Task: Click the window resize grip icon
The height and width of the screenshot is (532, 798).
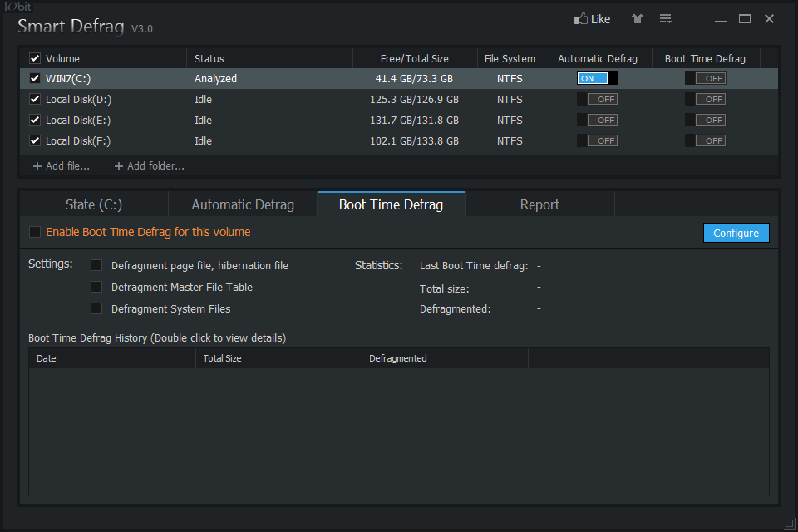Action: (x=790, y=523)
